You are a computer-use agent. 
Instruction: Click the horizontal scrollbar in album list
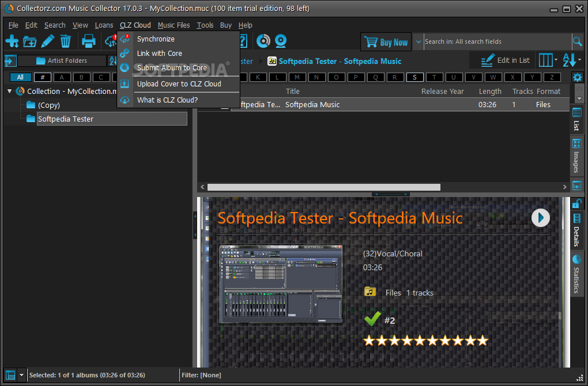323,187
